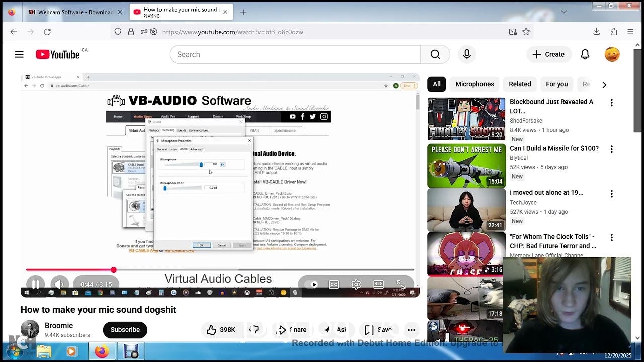Image resolution: width=644 pixels, height=362 pixels.
Task: Open the Firefox application menu
Action: 630,32
